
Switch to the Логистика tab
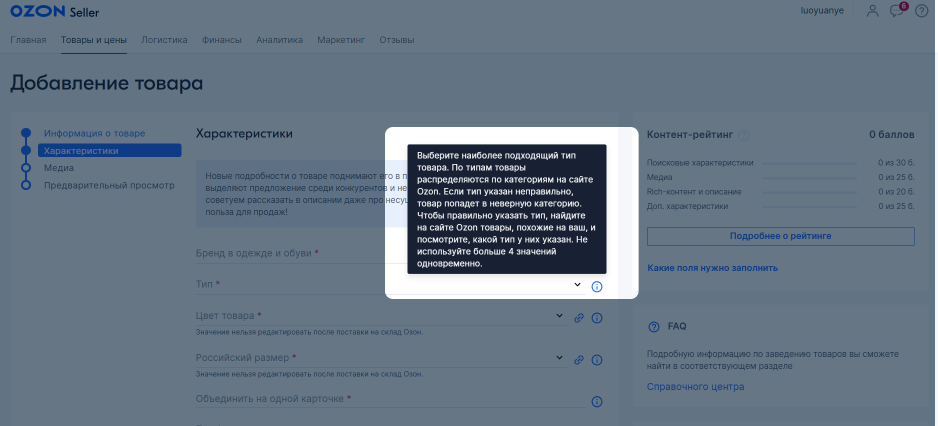164,40
